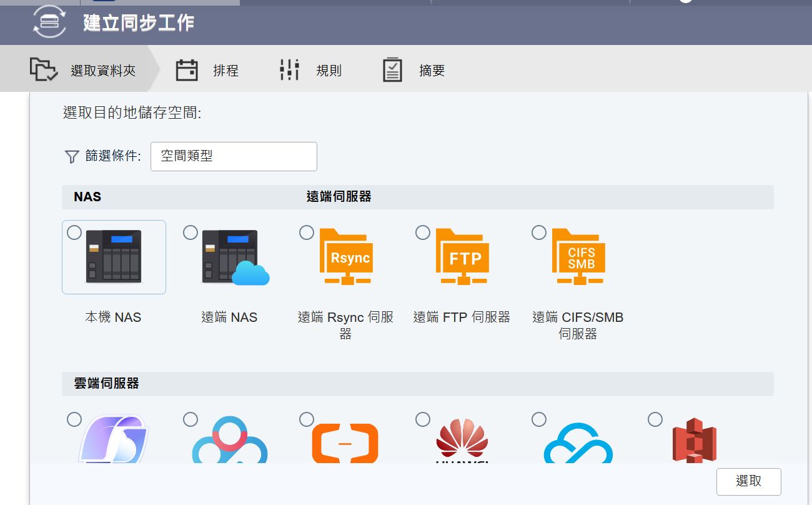Image resolution: width=812 pixels, height=505 pixels.
Task: Click the 建立同步工作 window title
Action: pos(139,23)
